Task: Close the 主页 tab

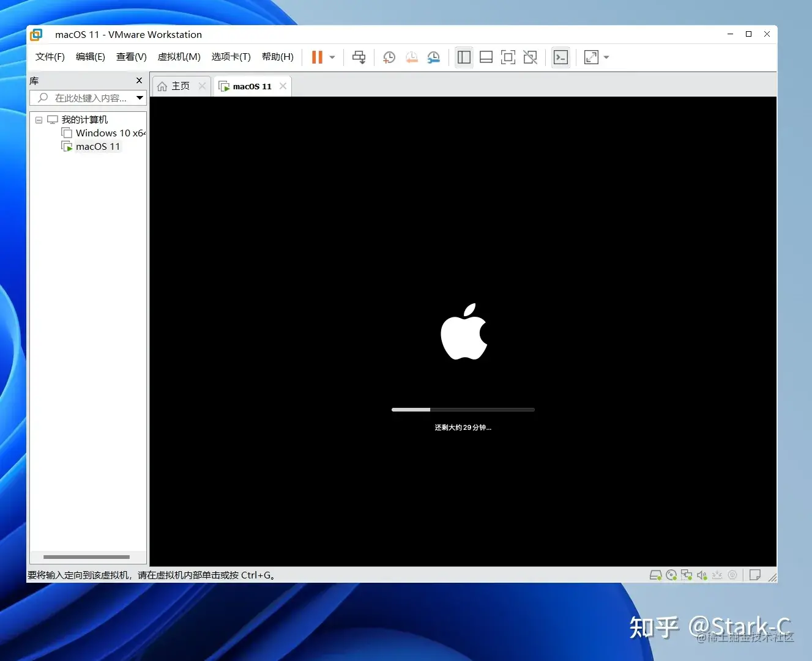Action: tap(203, 86)
